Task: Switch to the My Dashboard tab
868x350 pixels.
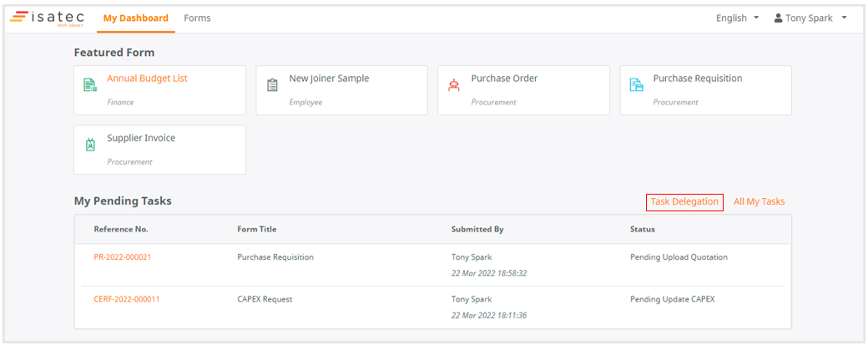Action: (135, 18)
